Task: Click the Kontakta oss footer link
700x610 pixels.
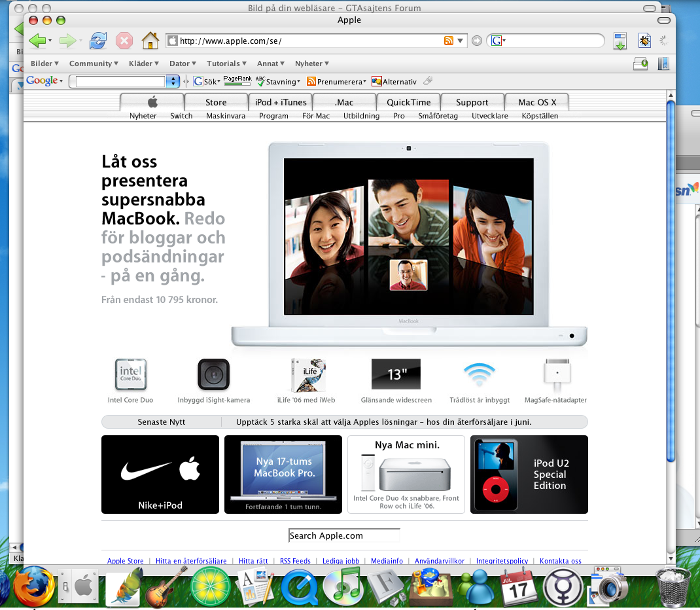Action: [x=561, y=561]
